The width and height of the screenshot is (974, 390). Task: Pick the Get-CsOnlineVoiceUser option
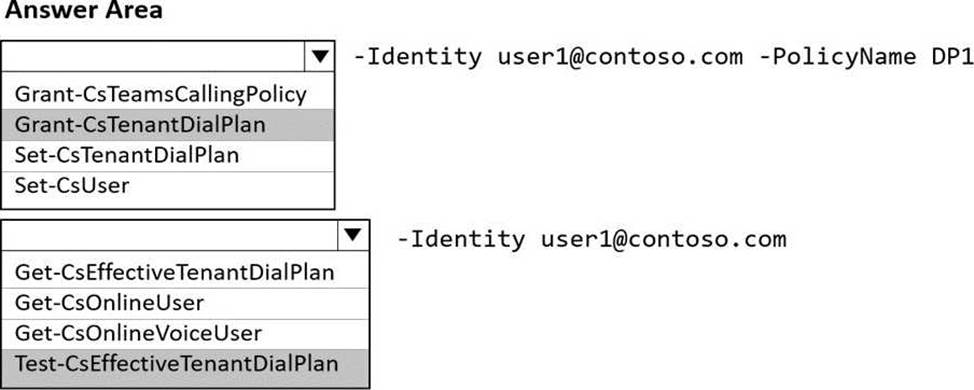[185, 333]
